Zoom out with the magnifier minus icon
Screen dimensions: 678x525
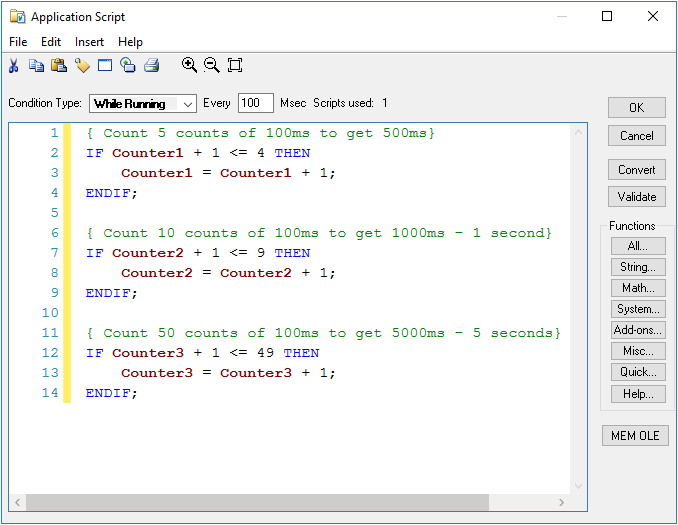click(211, 66)
